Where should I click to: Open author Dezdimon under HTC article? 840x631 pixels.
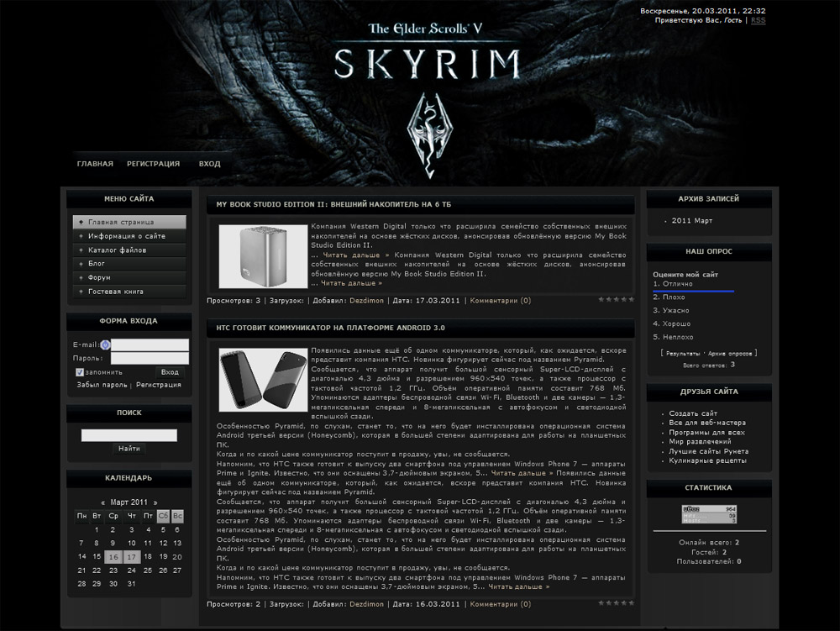coord(366,604)
